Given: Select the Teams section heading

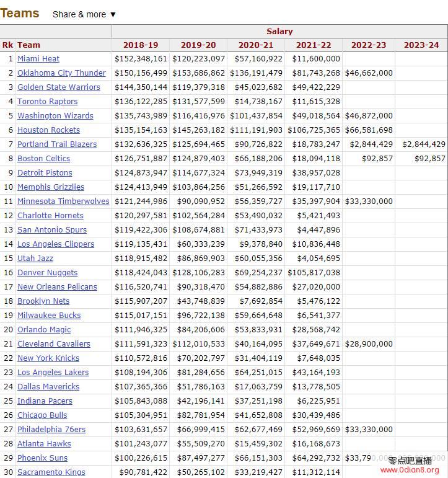Looking at the screenshot, I should (x=20, y=14).
